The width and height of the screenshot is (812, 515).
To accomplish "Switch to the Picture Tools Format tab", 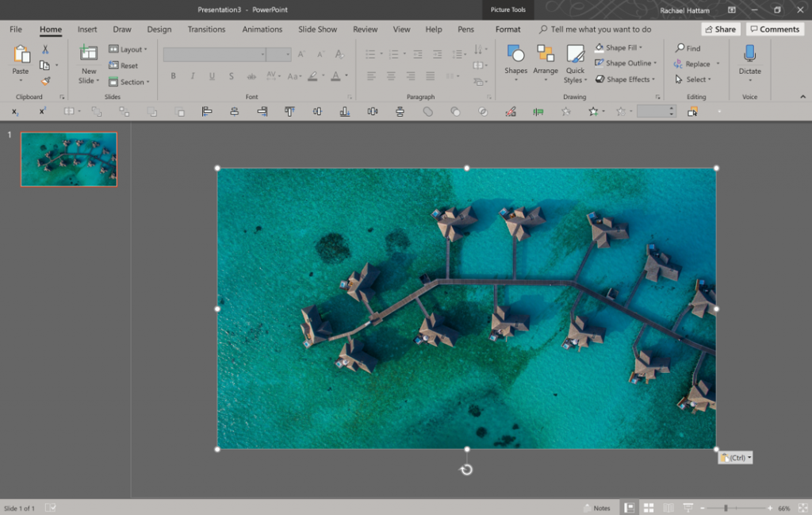I will tap(507, 29).
